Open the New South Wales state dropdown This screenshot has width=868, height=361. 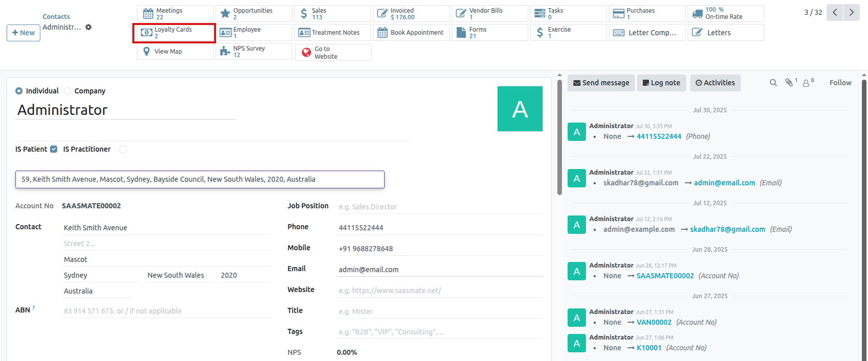point(179,275)
